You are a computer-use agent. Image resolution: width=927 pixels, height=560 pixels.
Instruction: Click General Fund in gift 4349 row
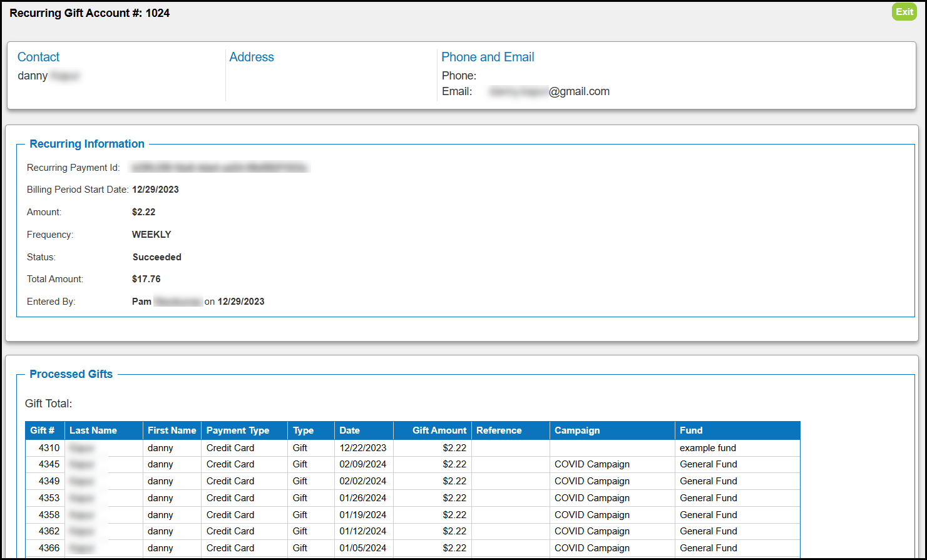pos(709,481)
